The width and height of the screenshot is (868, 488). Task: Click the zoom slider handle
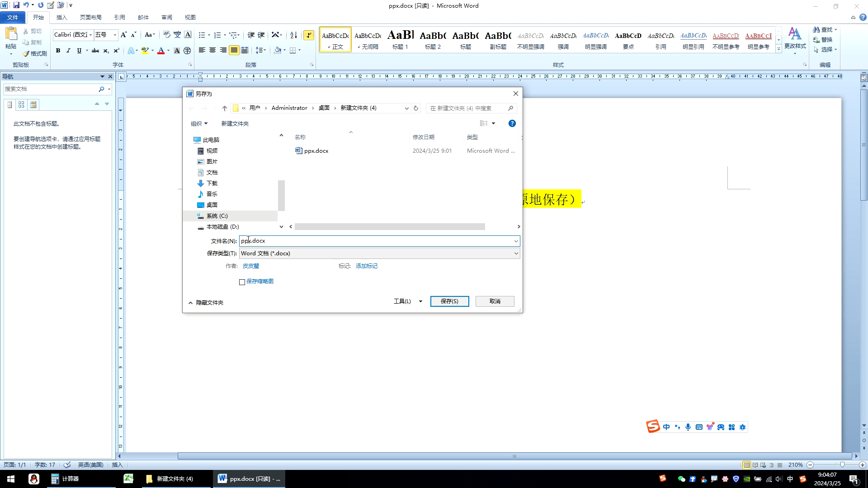[x=842, y=465]
